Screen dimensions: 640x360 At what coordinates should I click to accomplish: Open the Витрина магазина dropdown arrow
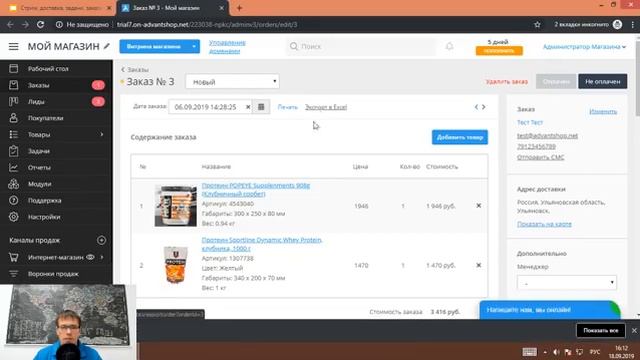click(194, 47)
